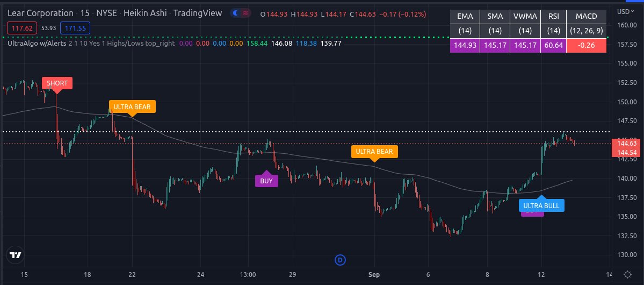Click the Lear Corporation symbol name
This screenshot has width=644, height=285.
point(40,13)
